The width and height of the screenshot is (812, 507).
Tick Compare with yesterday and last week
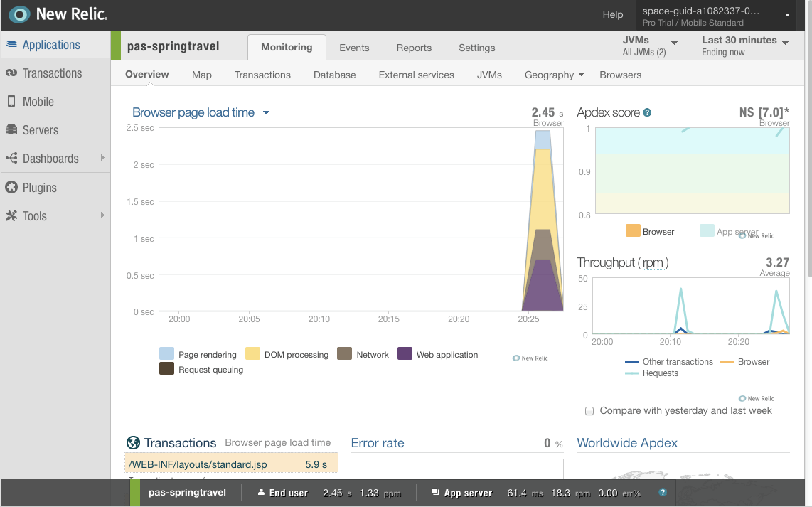coord(589,411)
